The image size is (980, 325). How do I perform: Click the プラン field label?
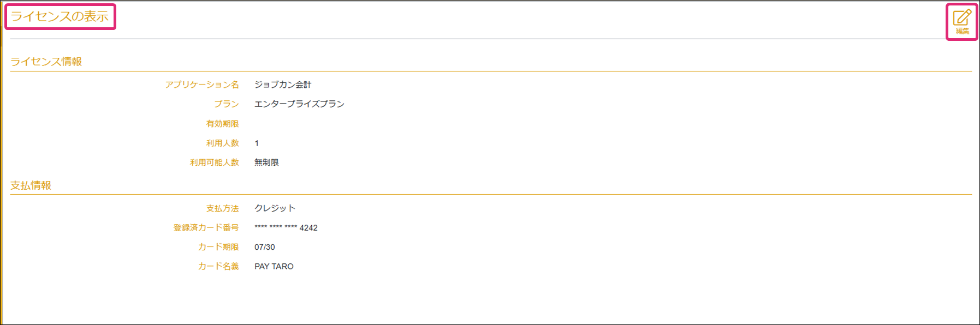click(x=227, y=104)
